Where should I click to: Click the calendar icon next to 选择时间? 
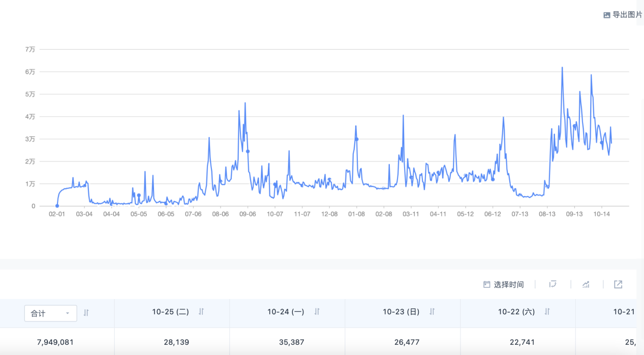486,284
